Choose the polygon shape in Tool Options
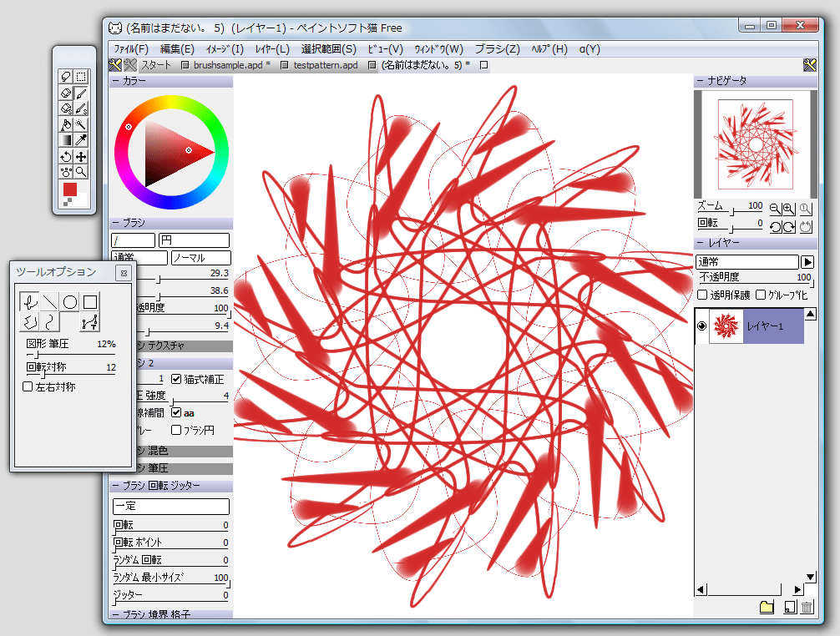The height and width of the screenshot is (636, 840). click(29, 322)
